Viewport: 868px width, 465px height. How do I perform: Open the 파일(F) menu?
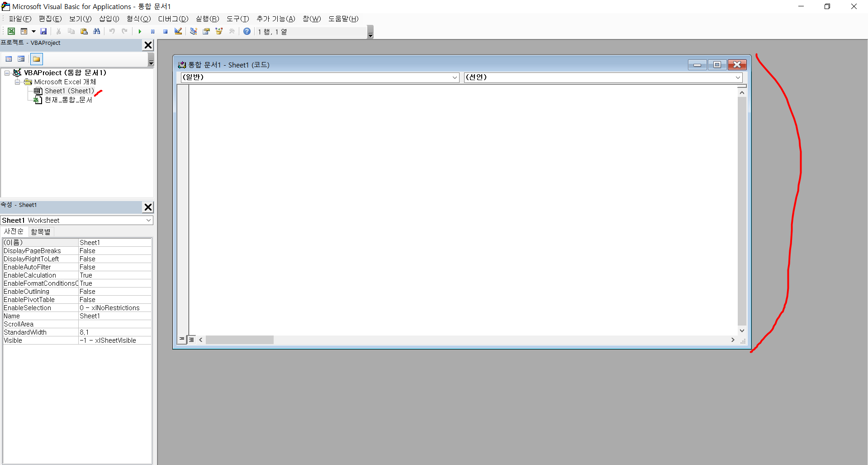[x=20, y=19]
